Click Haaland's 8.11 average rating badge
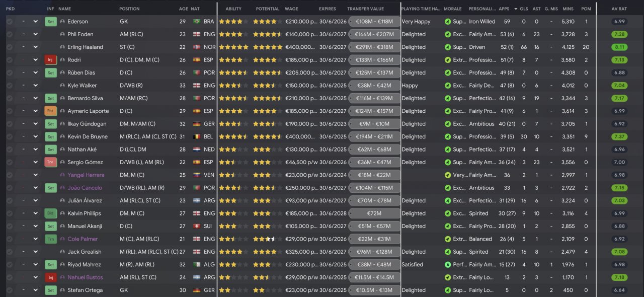 [619, 47]
